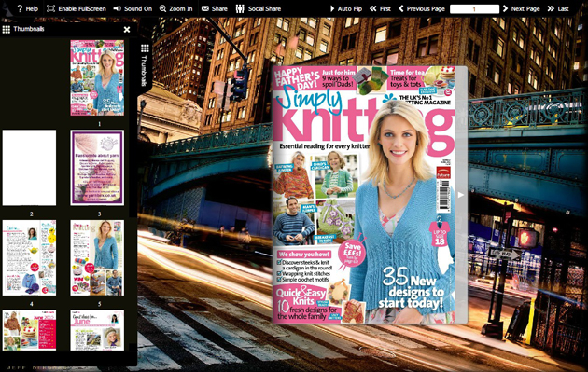Select blank page 2 thumbnail

29,168
